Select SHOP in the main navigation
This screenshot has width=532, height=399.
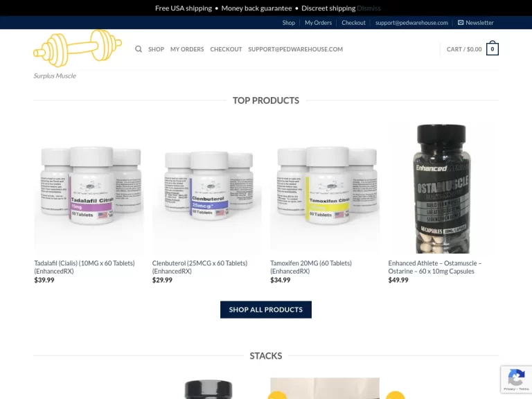[156, 49]
